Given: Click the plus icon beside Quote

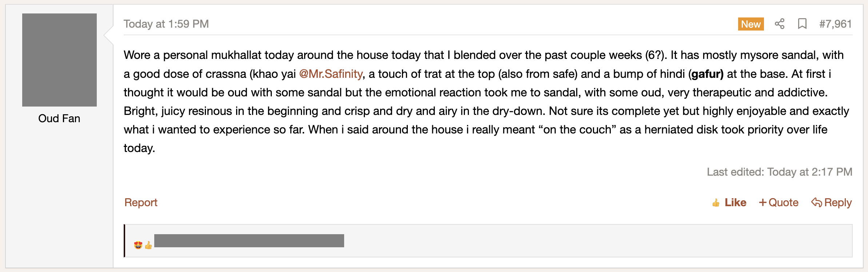Looking at the screenshot, I should (763, 203).
